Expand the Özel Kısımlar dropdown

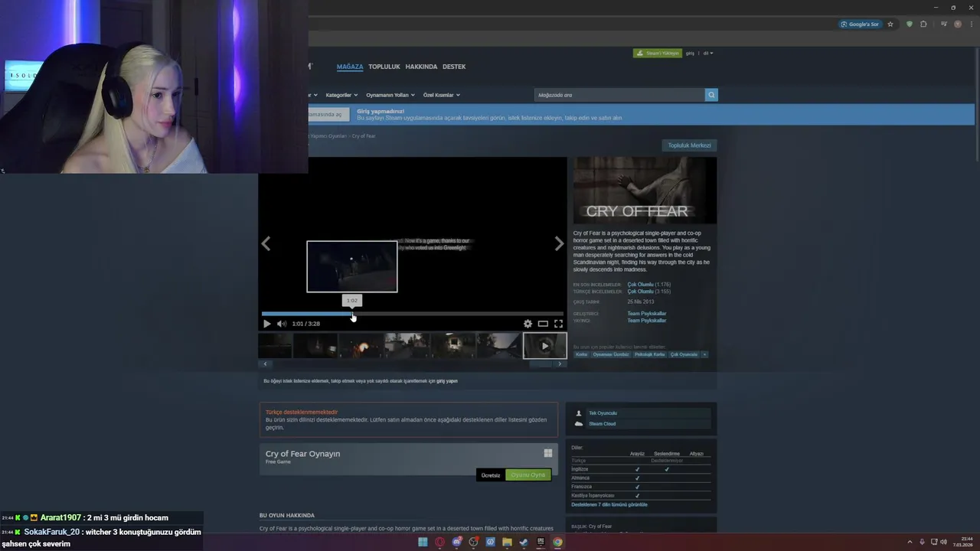coord(442,95)
